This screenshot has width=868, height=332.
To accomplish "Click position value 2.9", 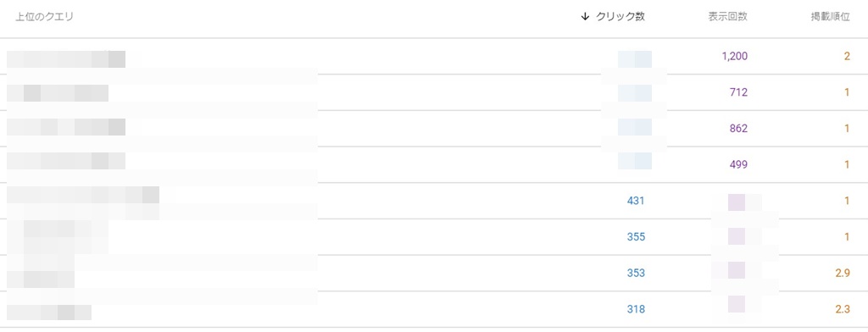I will click(843, 273).
